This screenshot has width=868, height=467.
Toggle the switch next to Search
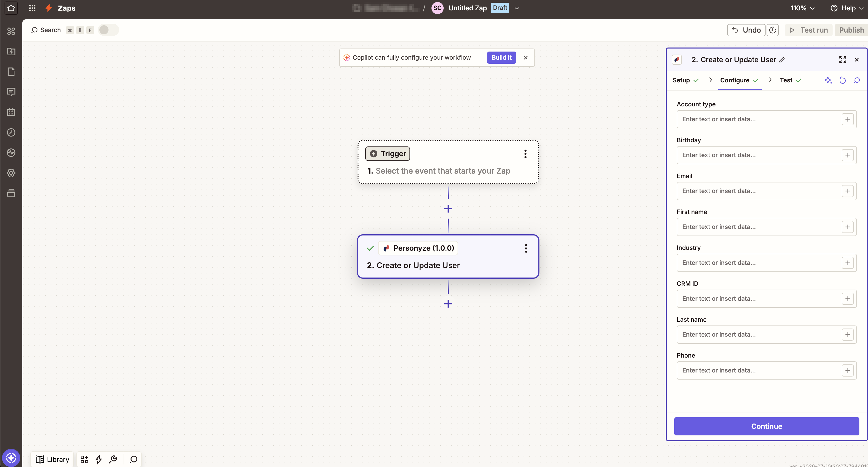click(x=108, y=30)
